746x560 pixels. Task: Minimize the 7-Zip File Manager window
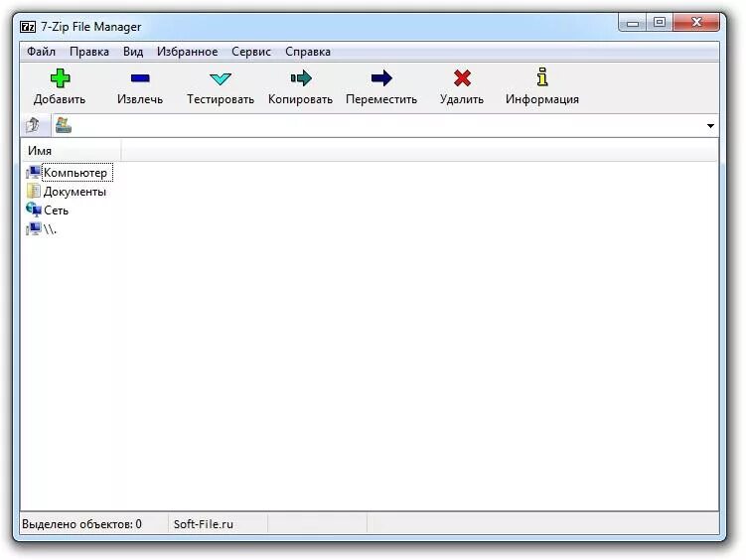pos(633,23)
